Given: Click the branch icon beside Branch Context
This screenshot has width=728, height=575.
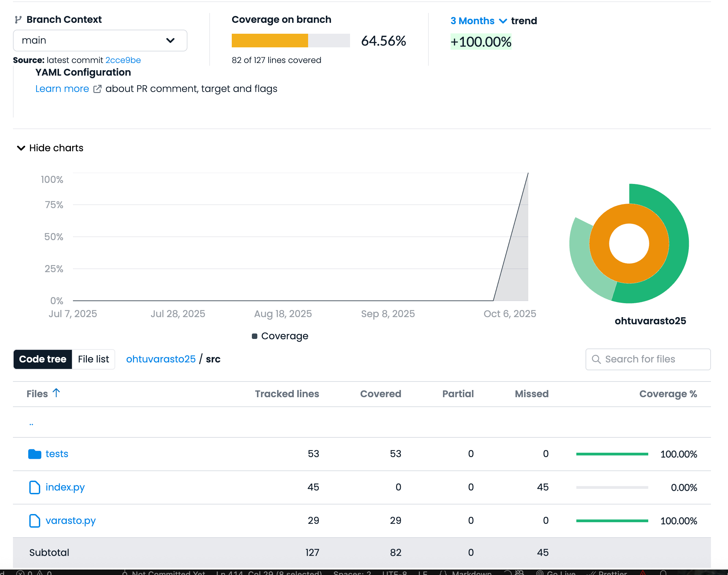Looking at the screenshot, I should click(x=18, y=20).
